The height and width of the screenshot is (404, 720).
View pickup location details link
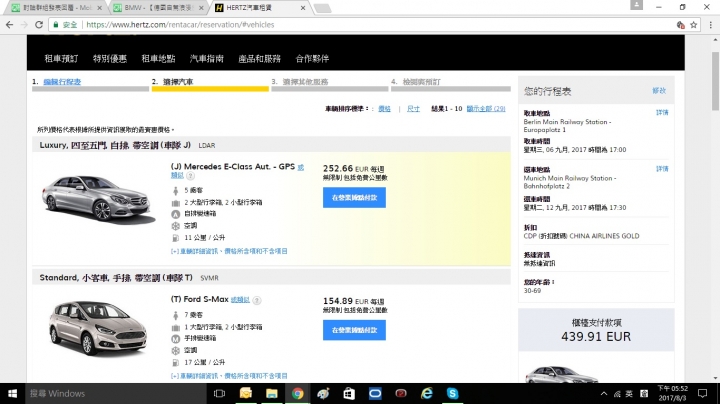coord(662,112)
